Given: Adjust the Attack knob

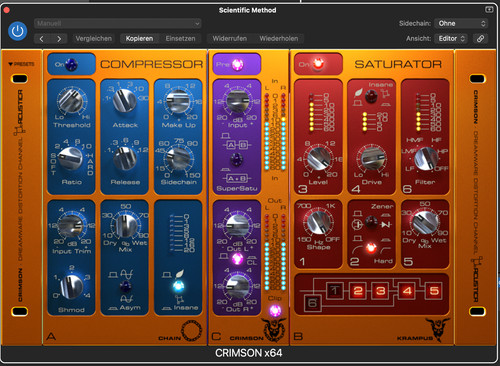Looking at the screenshot, I should [x=124, y=101].
